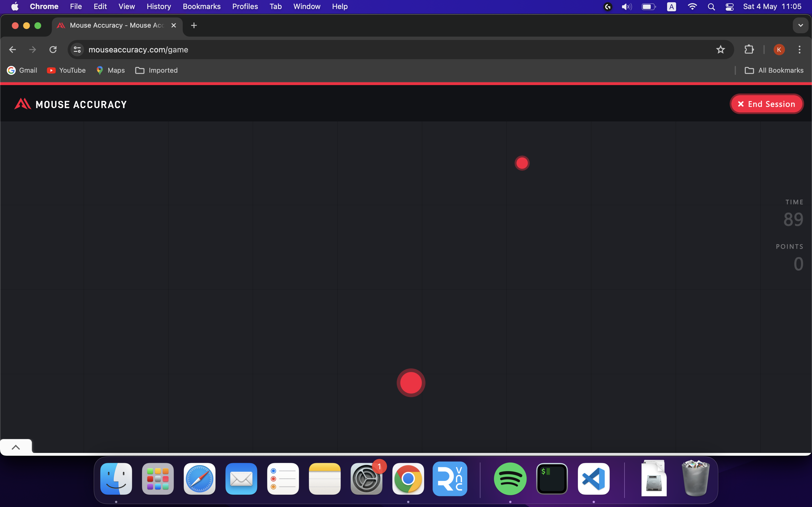Screen dimensions: 812x507
Task: Open the Chrome extensions icon
Action: (749, 49)
